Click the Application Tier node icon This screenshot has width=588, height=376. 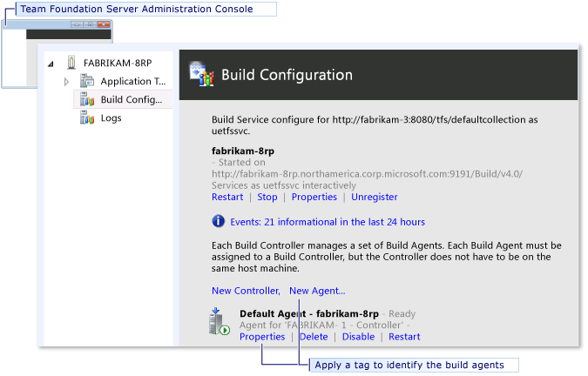(x=86, y=81)
